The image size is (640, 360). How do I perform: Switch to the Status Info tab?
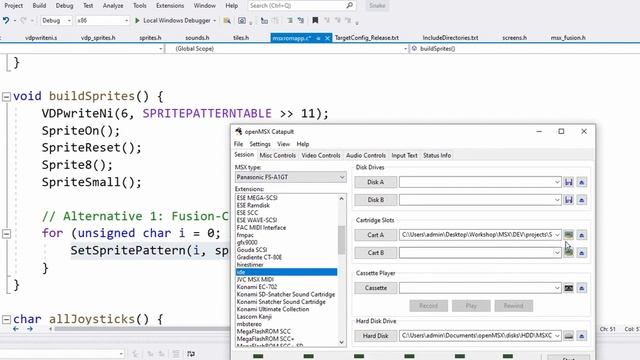click(x=437, y=156)
